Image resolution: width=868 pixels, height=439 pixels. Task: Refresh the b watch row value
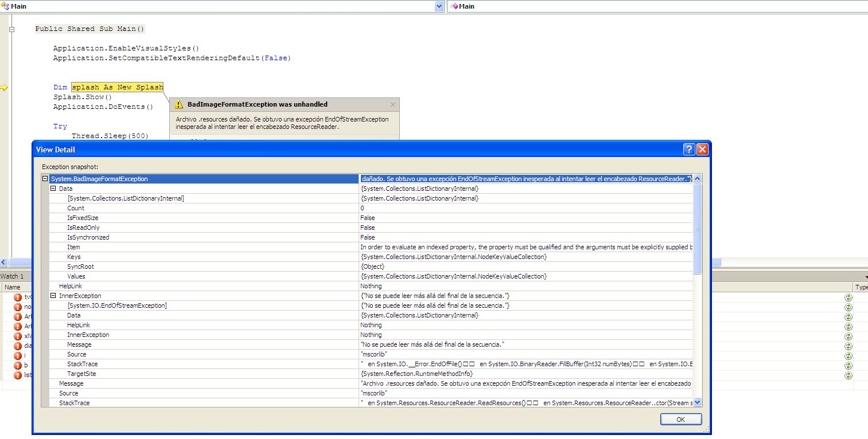848,366
